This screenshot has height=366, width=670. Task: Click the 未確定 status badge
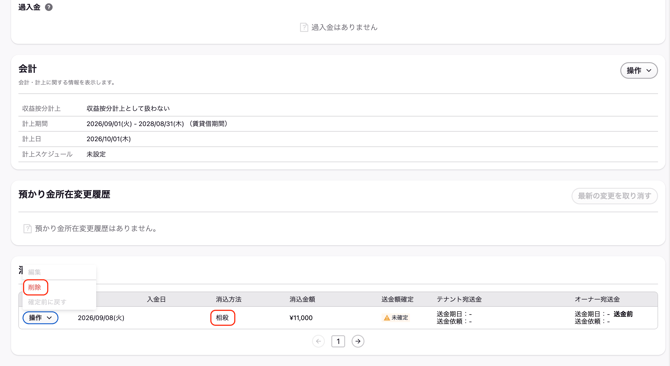tap(396, 318)
